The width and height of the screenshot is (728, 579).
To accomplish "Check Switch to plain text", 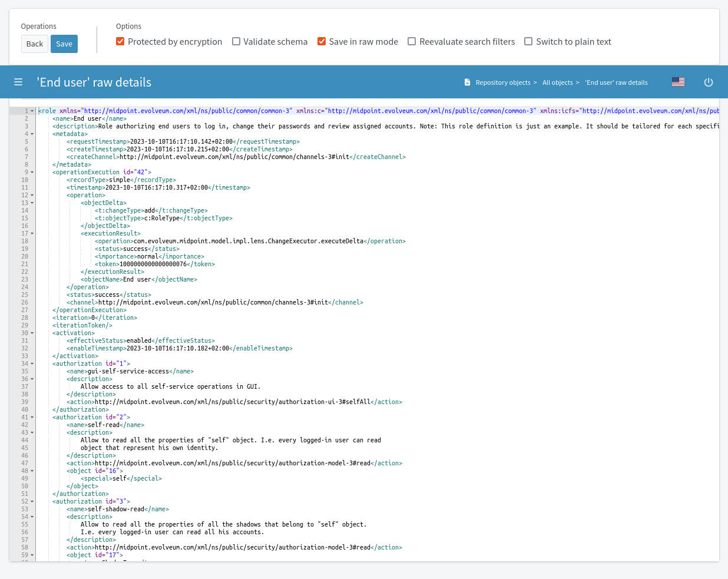I will coord(528,41).
